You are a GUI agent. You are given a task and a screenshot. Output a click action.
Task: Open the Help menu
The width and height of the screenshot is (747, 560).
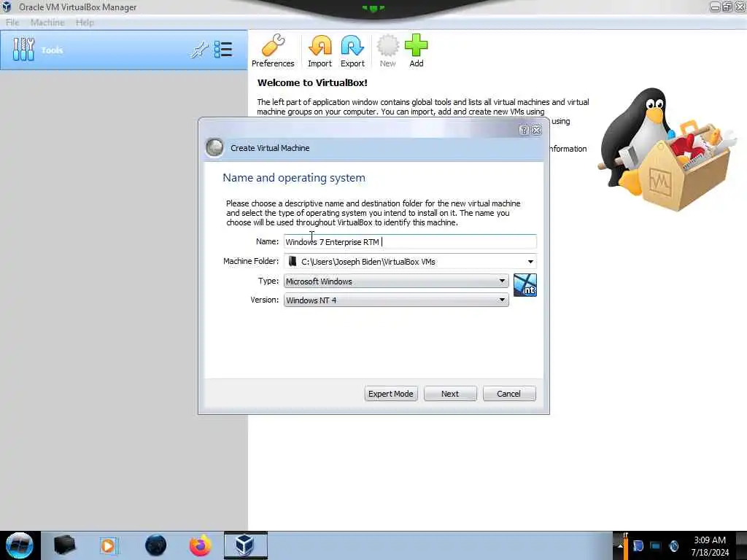click(85, 23)
